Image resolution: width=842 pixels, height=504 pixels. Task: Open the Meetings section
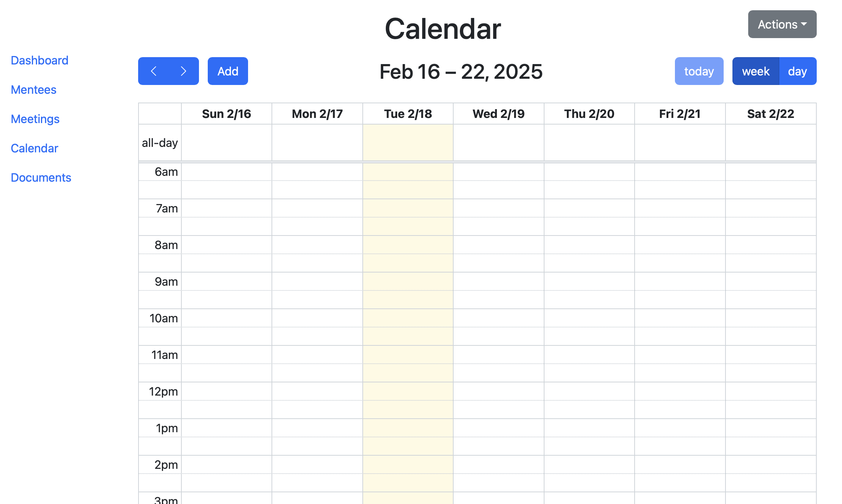coord(35,119)
